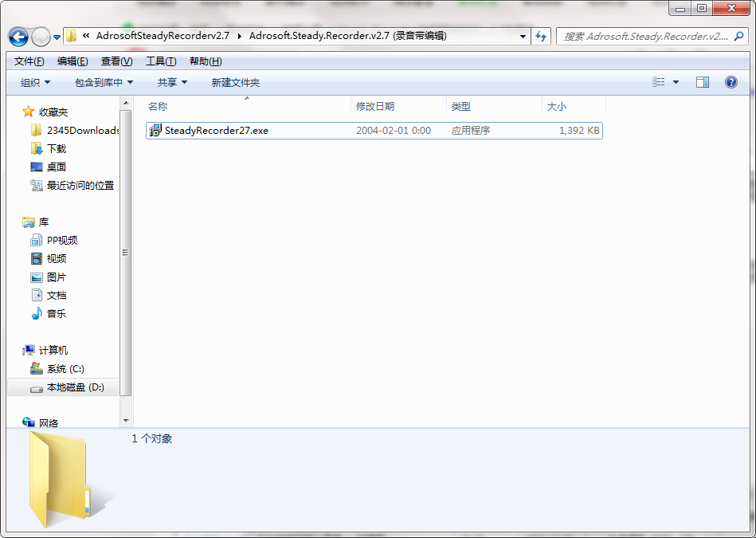
Task: Go back with the blue Back arrow
Action: tap(18, 37)
